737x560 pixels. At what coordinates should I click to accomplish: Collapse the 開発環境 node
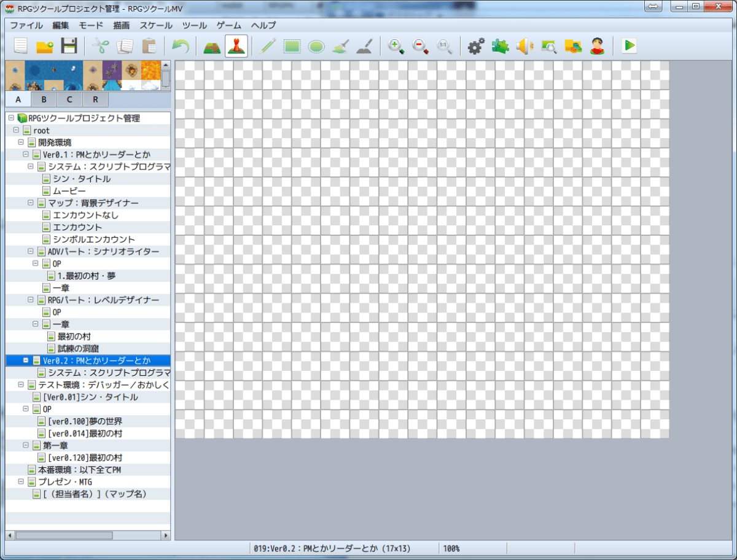(21, 142)
